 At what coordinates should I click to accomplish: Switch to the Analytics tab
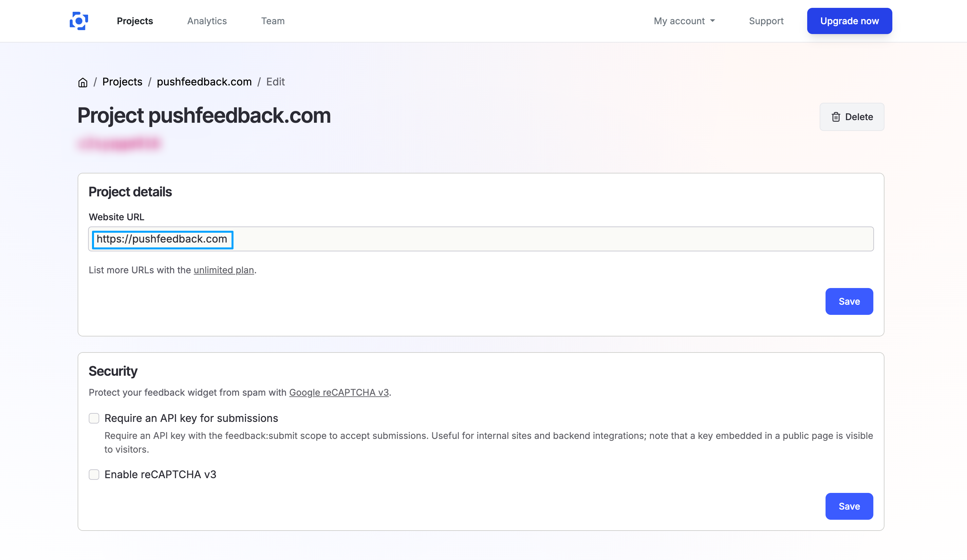[207, 21]
